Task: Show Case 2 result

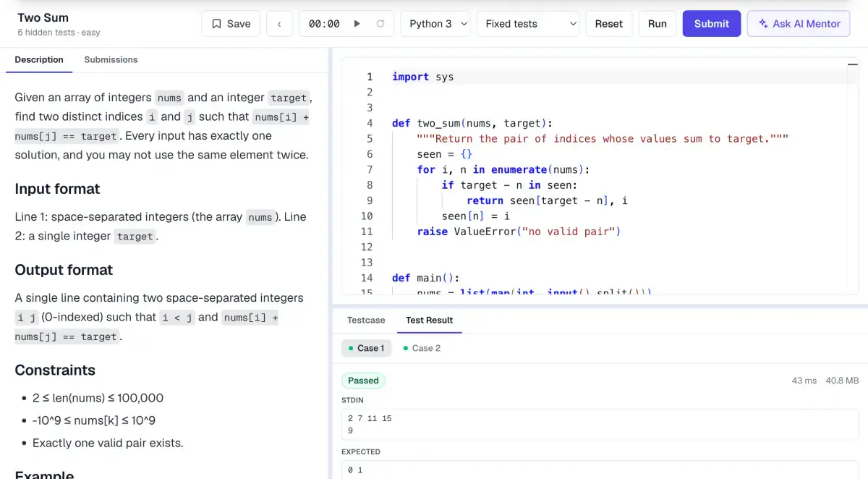Action: (422, 348)
